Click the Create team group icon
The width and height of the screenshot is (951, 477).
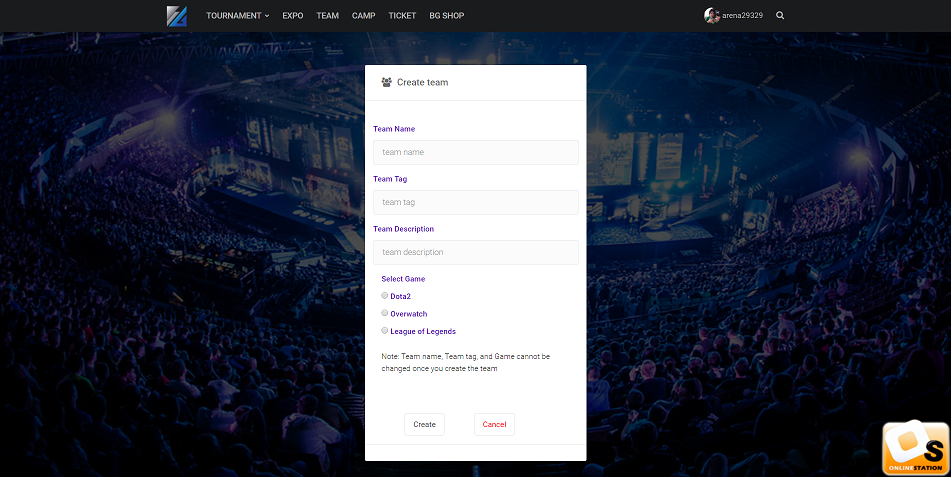386,82
